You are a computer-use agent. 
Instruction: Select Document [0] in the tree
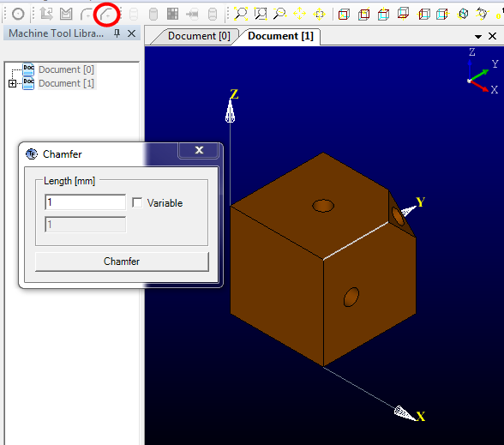[x=66, y=69]
